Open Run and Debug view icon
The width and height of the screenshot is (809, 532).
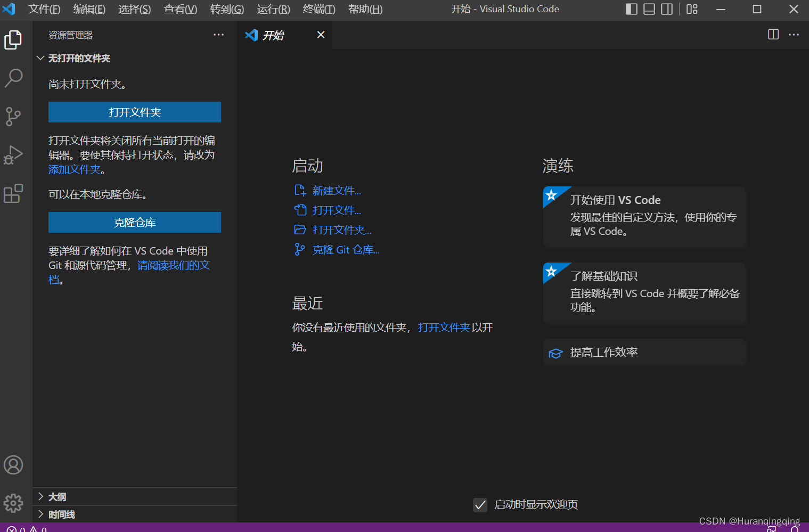click(x=13, y=155)
